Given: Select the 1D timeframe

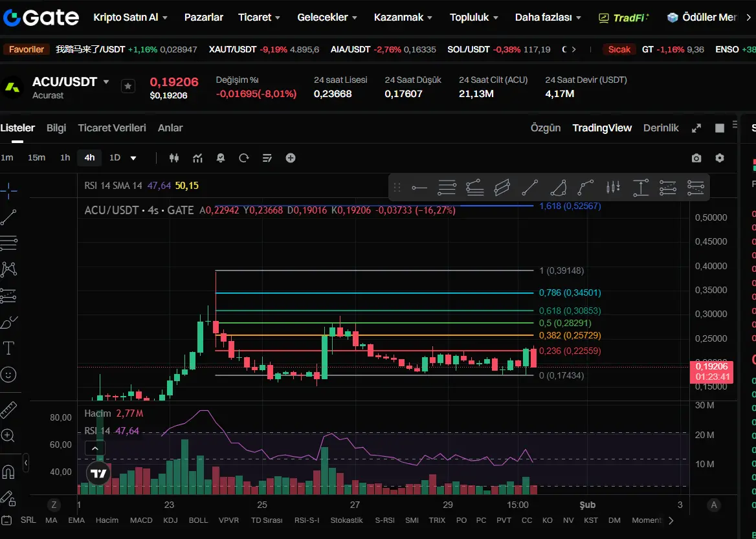Looking at the screenshot, I should click(115, 158).
